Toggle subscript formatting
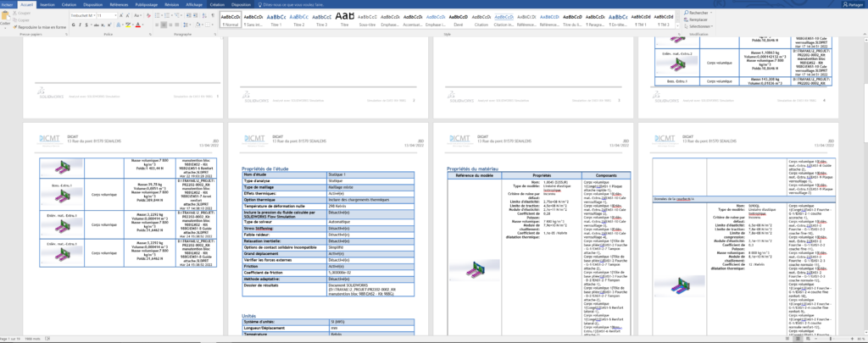The width and height of the screenshot is (868, 343). pyautogui.click(x=103, y=25)
